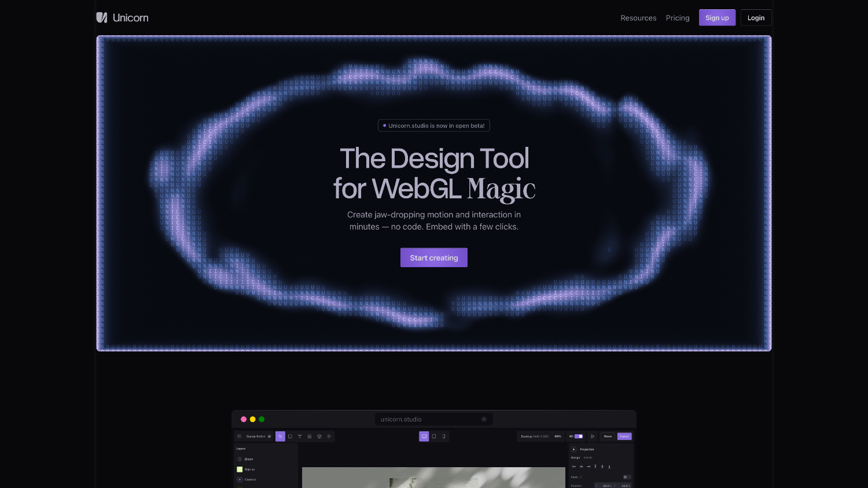This screenshot has width=868, height=488.
Task: Toggle the Mask switch
Action: tap(627, 477)
